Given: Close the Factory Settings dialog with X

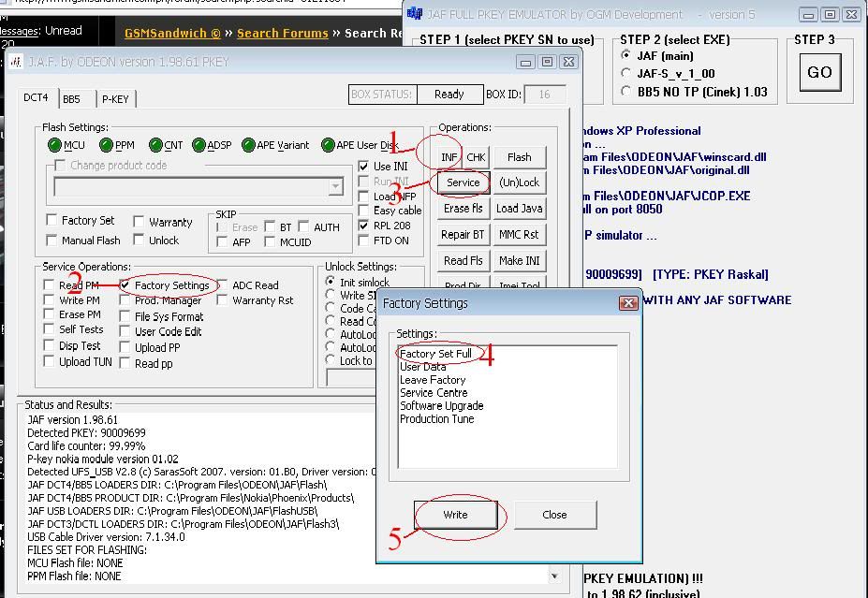Looking at the screenshot, I should pyautogui.click(x=628, y=303).
